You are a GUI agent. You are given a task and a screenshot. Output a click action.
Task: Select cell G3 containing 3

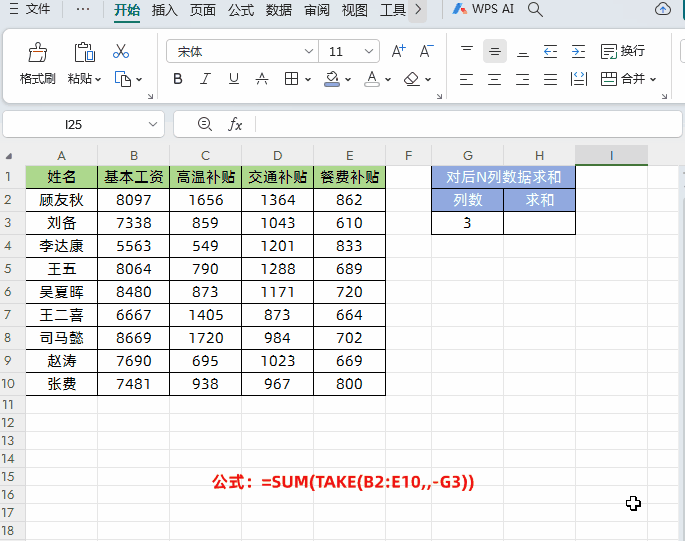(467, 223)
